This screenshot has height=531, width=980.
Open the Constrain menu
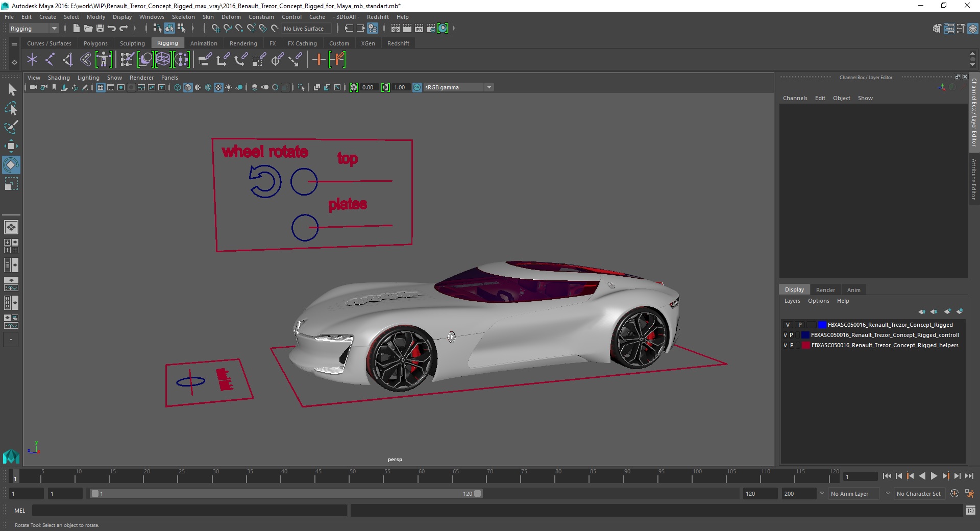point(261,17)
